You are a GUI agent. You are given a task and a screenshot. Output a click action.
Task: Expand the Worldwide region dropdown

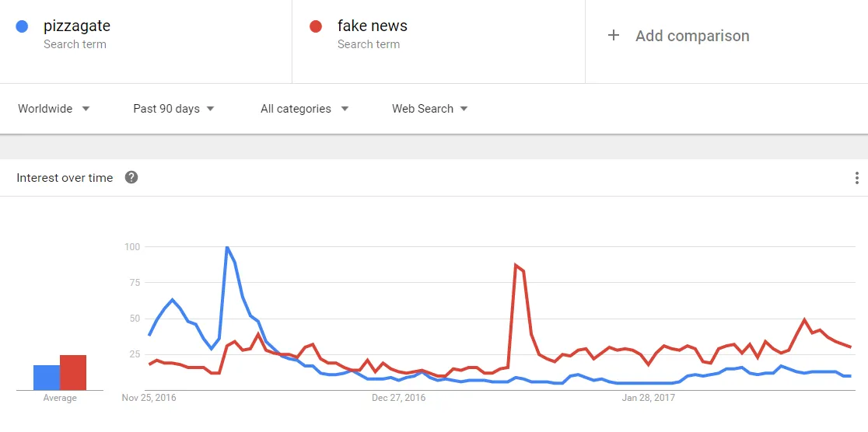point(54,109)
